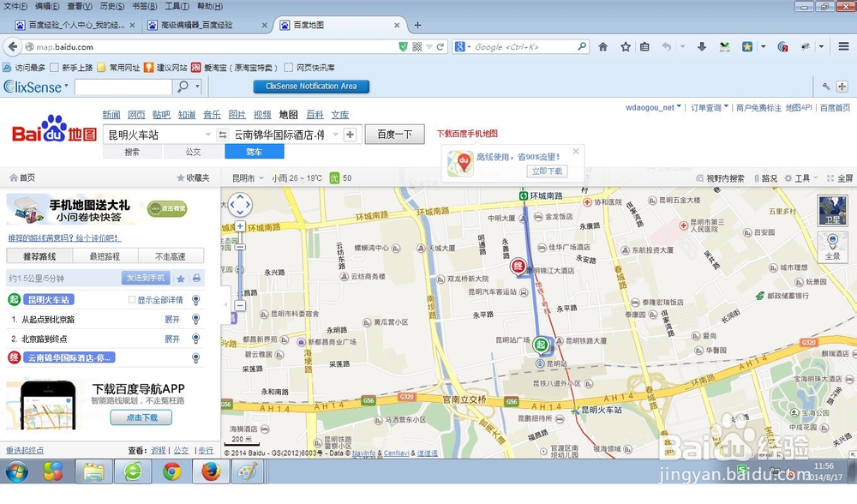
Task: Select the 驾车 driving tab
Action: tap(255, 152)
